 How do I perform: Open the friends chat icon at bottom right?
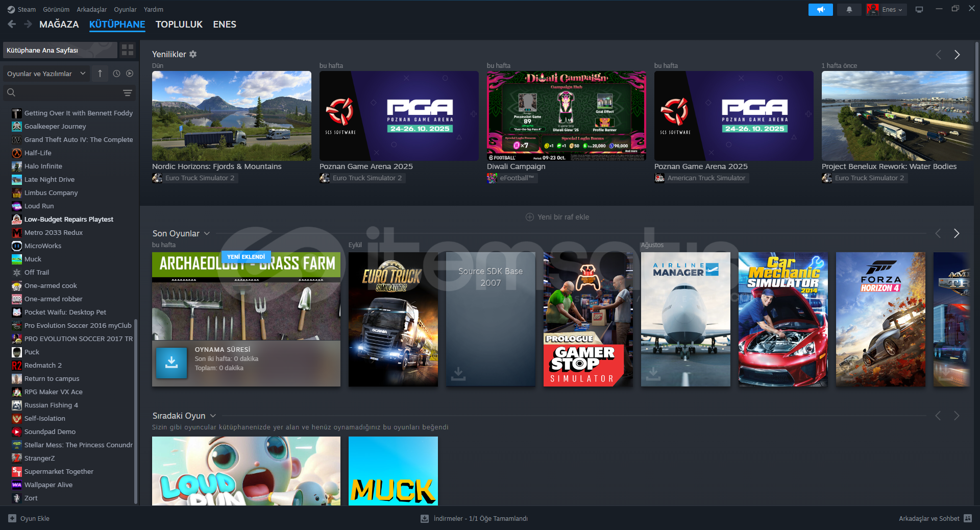click(968, 518)
